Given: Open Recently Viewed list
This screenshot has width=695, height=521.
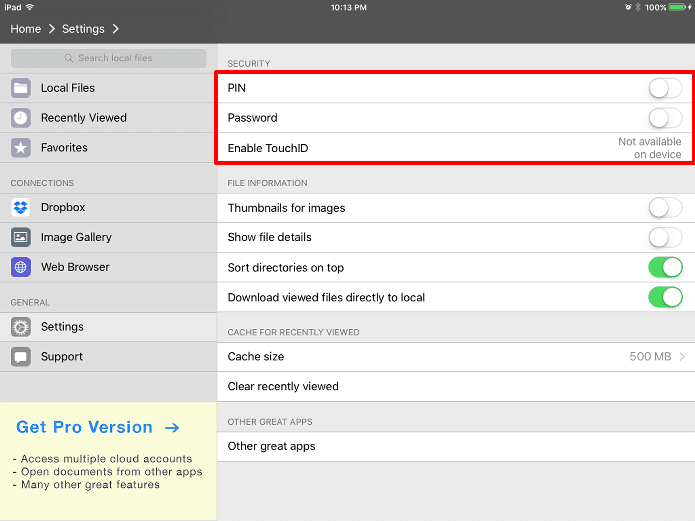Looking at the screenshot, I should (x=109, y=118).
